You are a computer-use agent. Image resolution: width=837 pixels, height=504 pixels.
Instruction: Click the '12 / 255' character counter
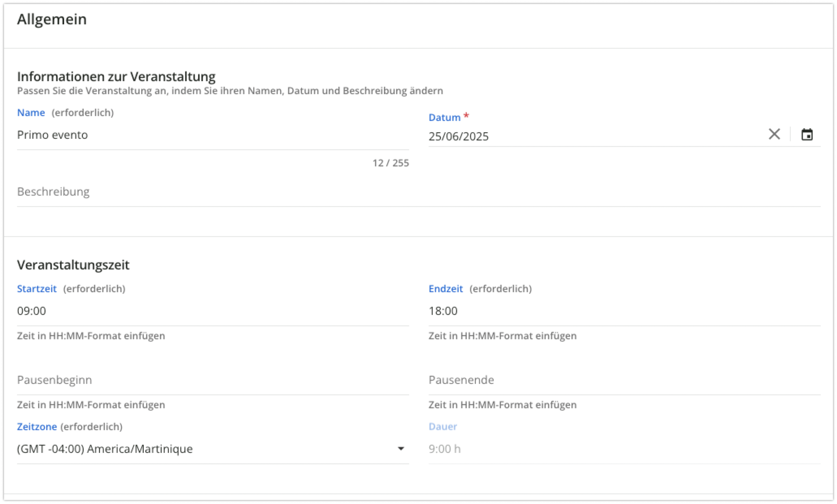390,163
